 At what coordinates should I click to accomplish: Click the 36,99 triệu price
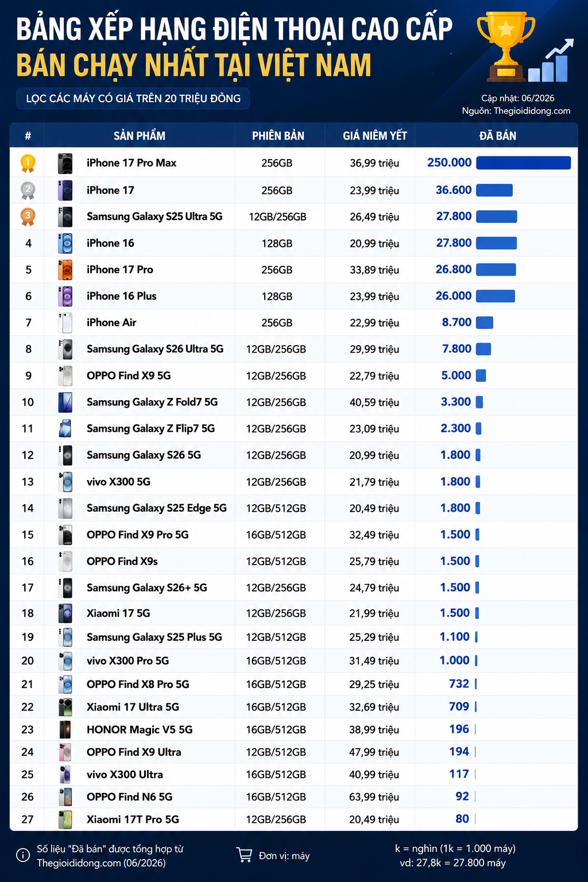[x=374, y=163]
